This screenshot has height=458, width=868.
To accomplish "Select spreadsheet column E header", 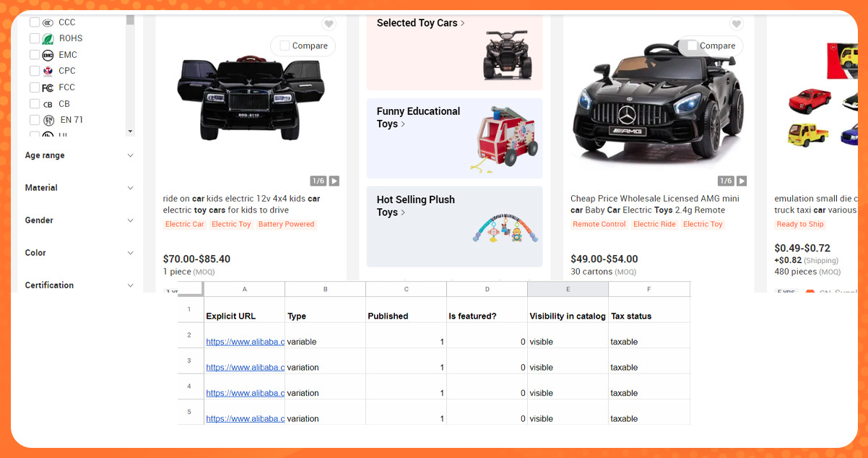I will (568, 289).
